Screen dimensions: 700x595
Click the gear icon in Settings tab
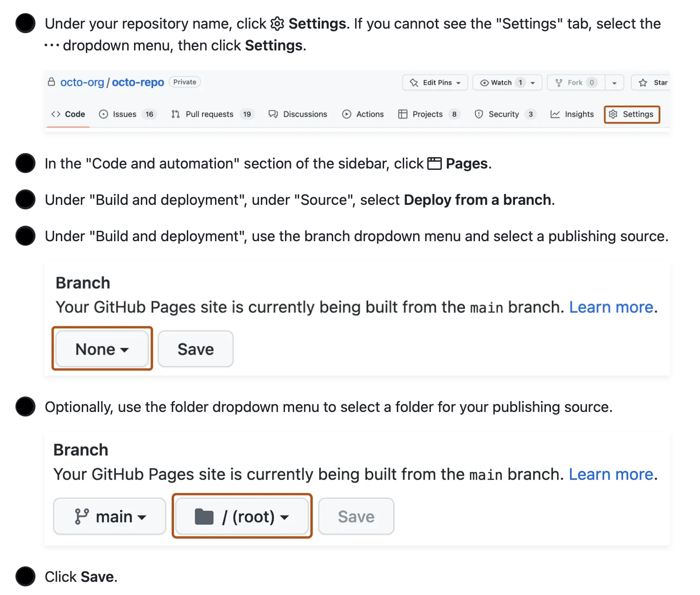click(613, 114)
